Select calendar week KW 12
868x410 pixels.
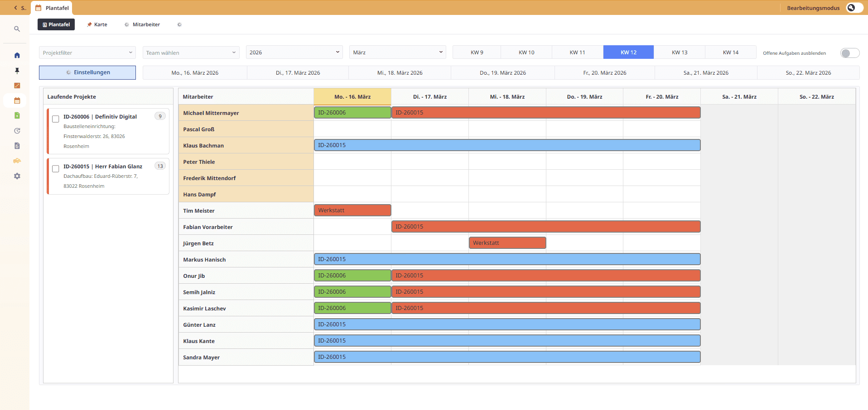click(x=628, y=52)
